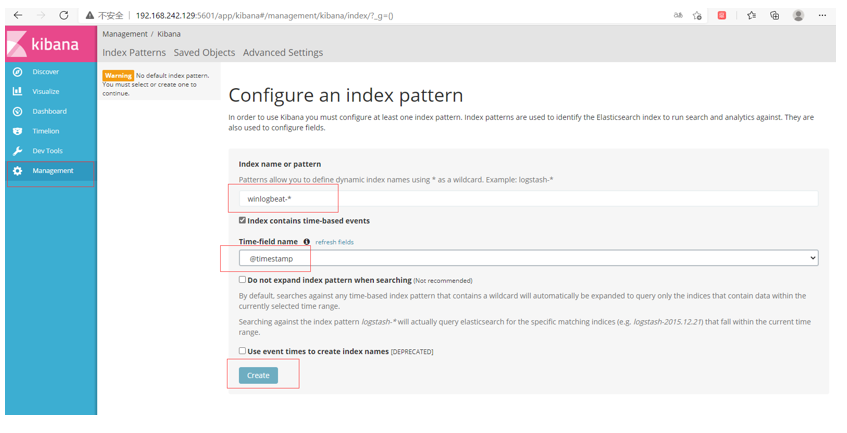Click the red extension icon
Image resolution: width=847 pixels, height=433 pixels.
pyautogui.click(x=722, y=15)
